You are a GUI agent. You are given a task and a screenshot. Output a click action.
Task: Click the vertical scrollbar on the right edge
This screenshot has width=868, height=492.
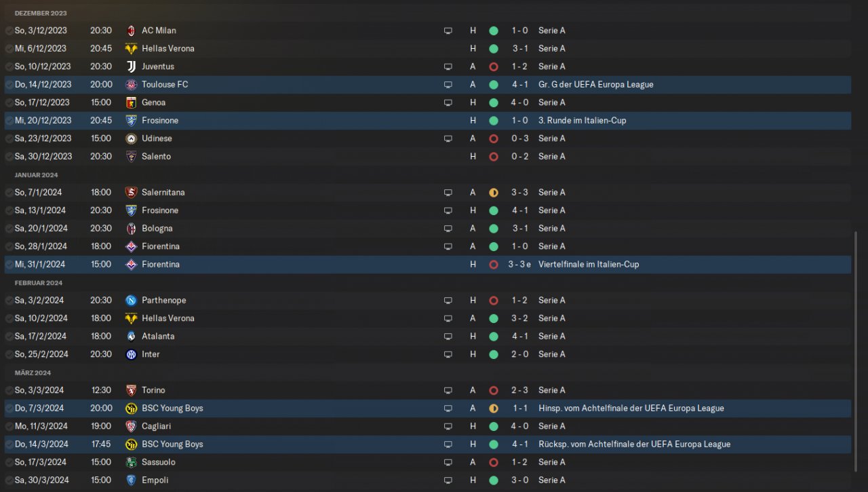(x=856, y=352)
